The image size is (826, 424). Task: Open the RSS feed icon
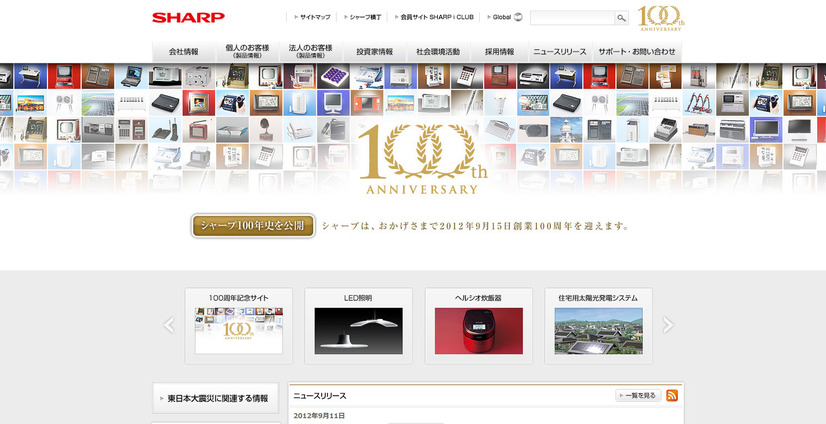672,396
